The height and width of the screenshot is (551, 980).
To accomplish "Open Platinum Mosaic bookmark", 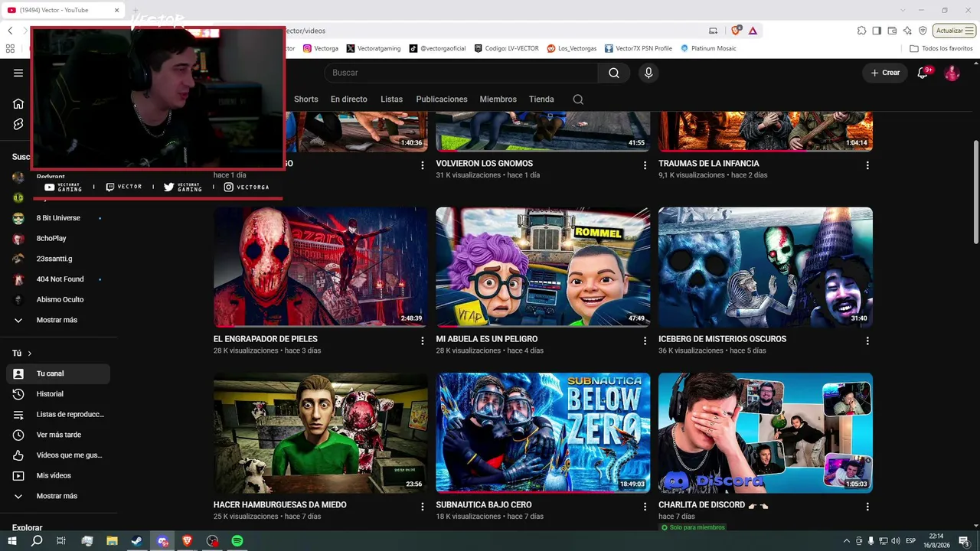I will click(708, 48).
